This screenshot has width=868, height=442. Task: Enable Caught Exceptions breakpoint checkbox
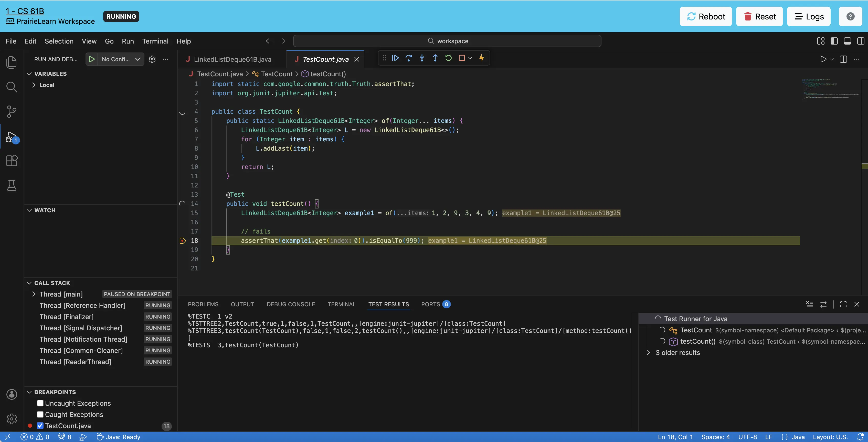(x=40, y=414)
